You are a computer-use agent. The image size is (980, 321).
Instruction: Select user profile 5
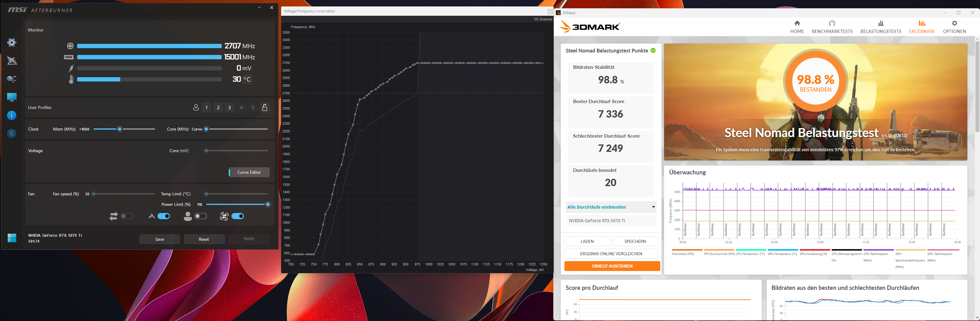click(x=253, y=108)
